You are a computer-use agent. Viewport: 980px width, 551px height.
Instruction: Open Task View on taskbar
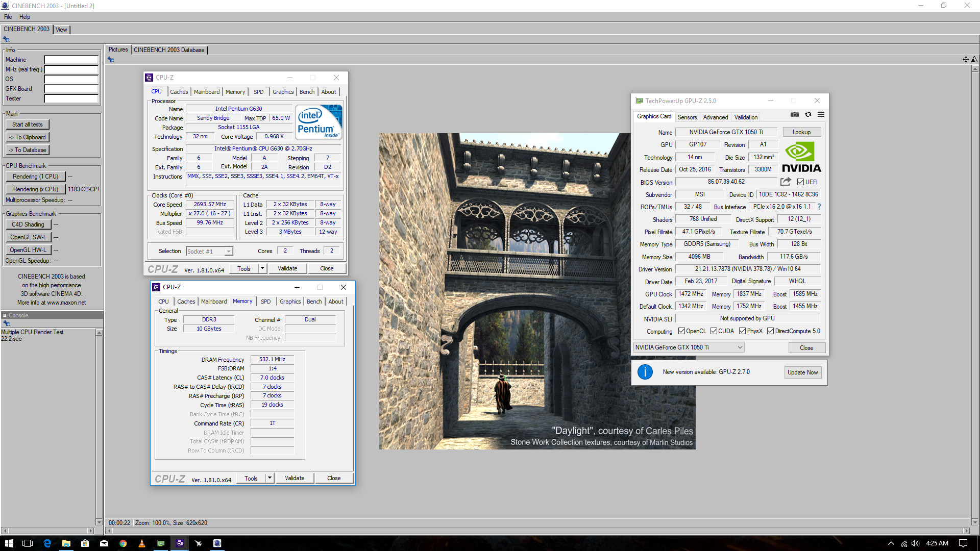point(28,543)
